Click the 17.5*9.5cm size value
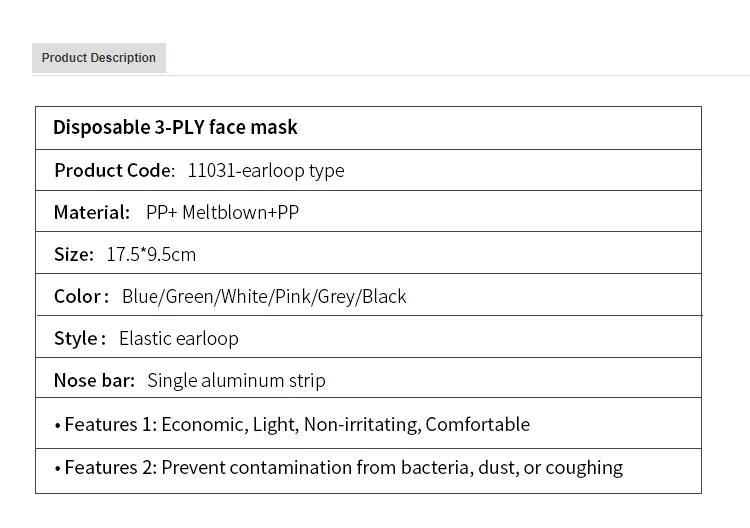 (x=151, y=254)
